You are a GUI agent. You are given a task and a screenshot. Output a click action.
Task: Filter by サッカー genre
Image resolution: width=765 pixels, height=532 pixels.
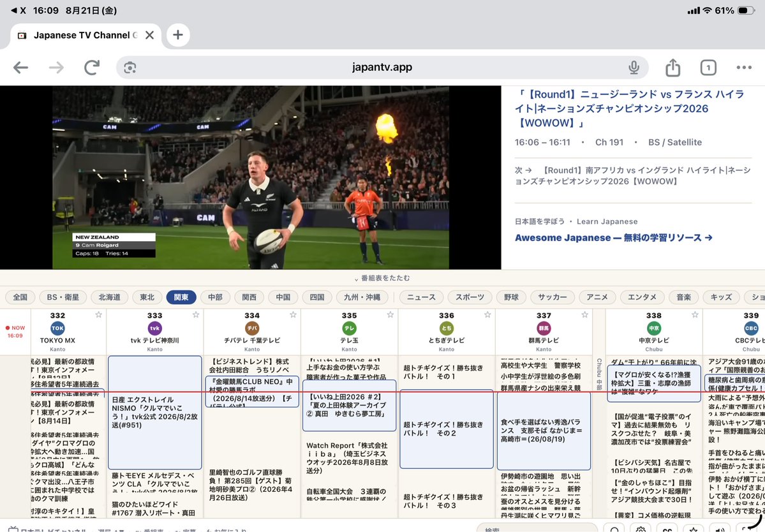(x=553, y=297)
